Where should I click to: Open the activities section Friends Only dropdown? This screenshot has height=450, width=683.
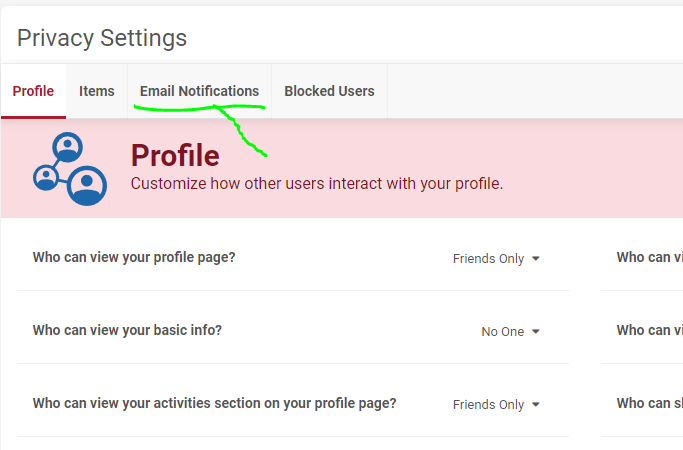(x=496, y=404)
